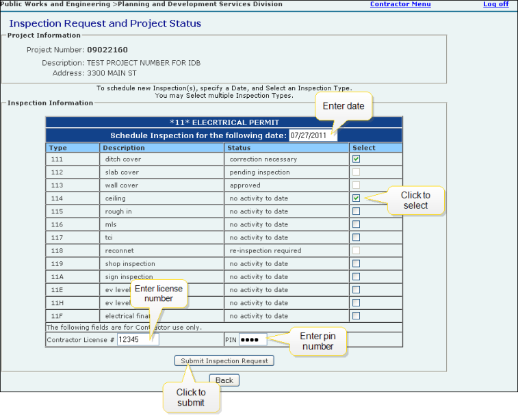Viewport: 518px width, 420px height.
Task: Toggle the 114 ceiling checkbox
Action: pyautogui.click(x=356, y=198)
